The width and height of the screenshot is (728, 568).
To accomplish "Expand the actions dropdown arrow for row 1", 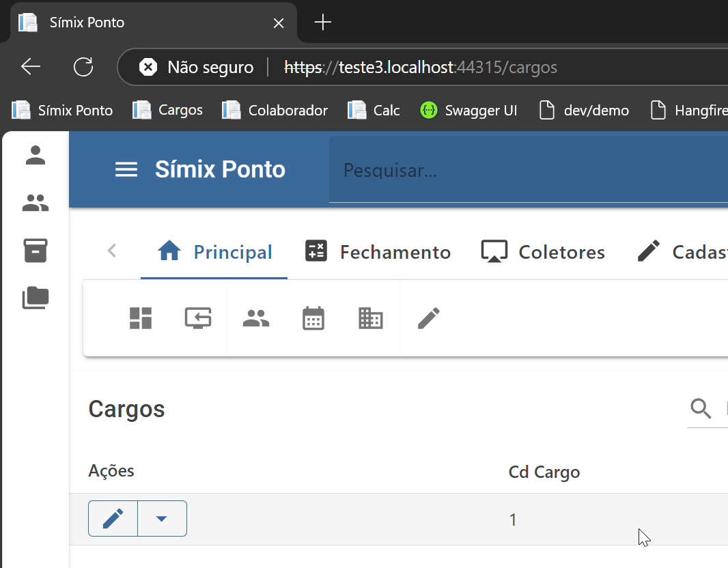I will 162,518.
